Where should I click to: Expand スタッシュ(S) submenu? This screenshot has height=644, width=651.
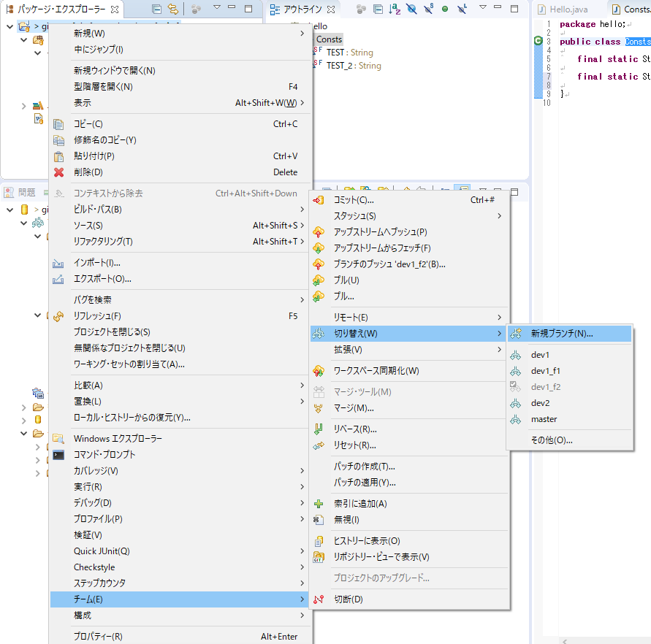[409, 216]
